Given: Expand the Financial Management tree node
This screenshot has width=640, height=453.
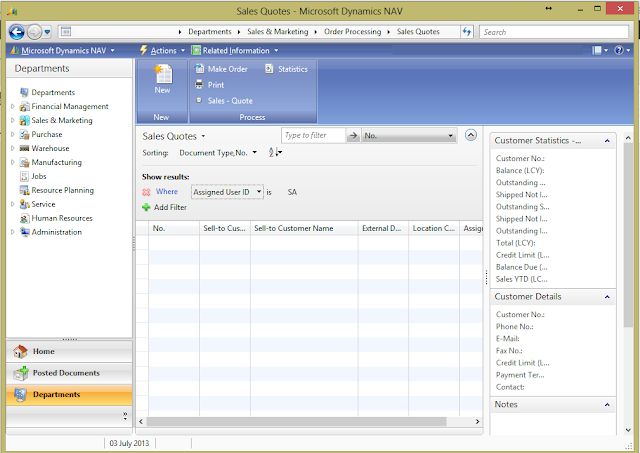Looking at the screenshot, I should click(13, 107).
